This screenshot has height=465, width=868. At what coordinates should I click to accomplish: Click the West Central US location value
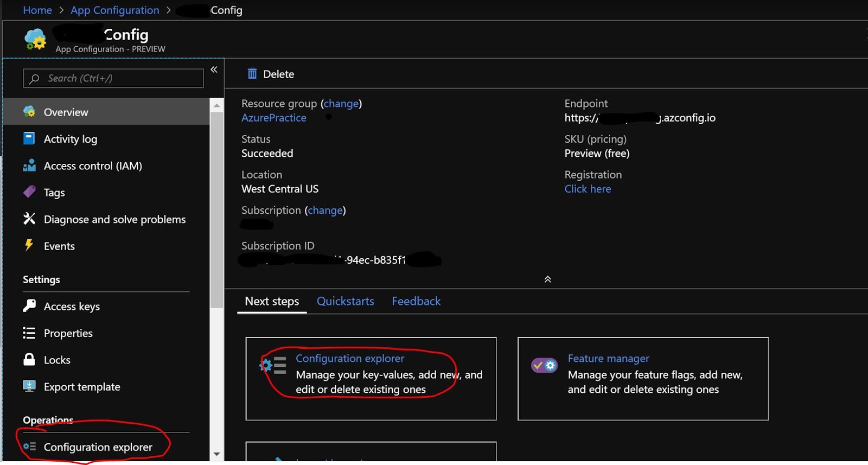click(280, 189)
